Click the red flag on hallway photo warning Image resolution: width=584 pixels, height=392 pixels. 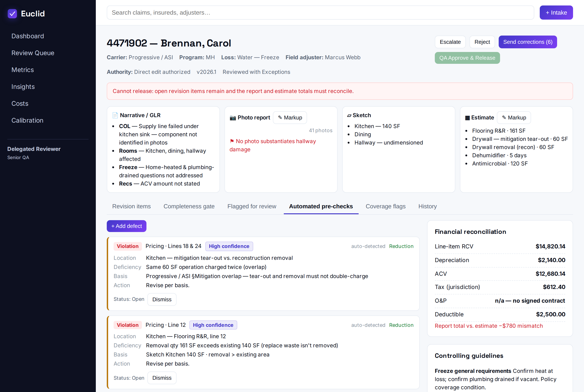tap(232, 141)
